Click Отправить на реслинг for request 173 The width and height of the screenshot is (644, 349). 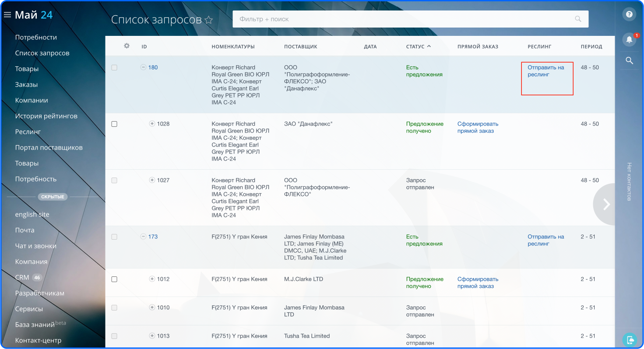(x=545, y=240)
